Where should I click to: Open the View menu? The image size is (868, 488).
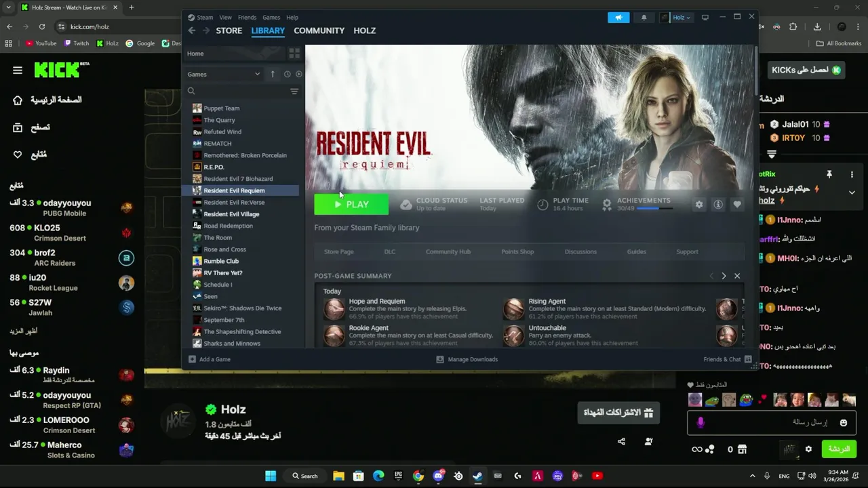click(225, 18)
